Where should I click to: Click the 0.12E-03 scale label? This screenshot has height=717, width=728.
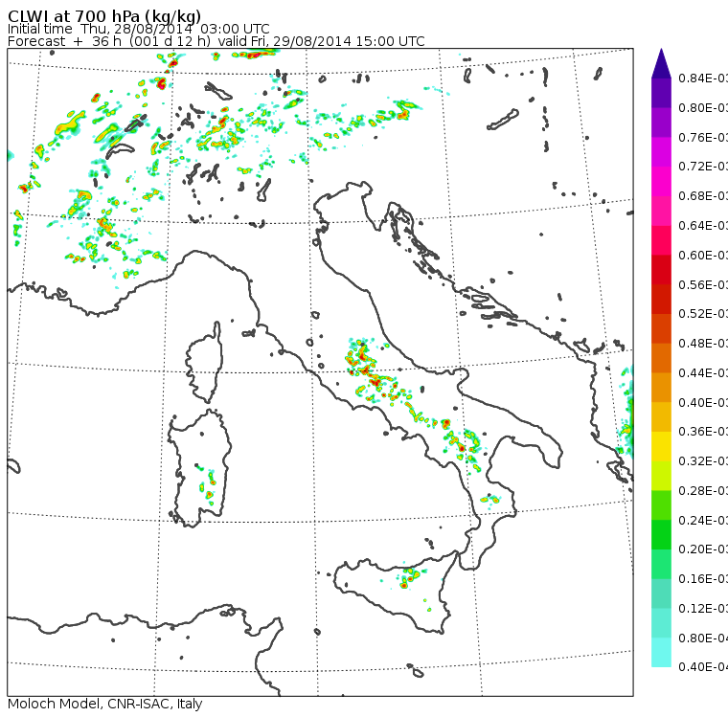pos(703,609)
